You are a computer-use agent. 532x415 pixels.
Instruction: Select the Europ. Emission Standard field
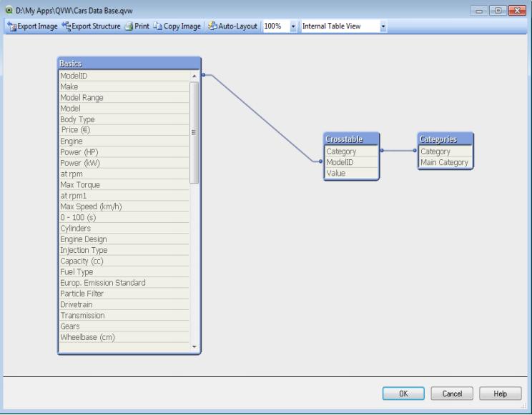coord(124,282)
